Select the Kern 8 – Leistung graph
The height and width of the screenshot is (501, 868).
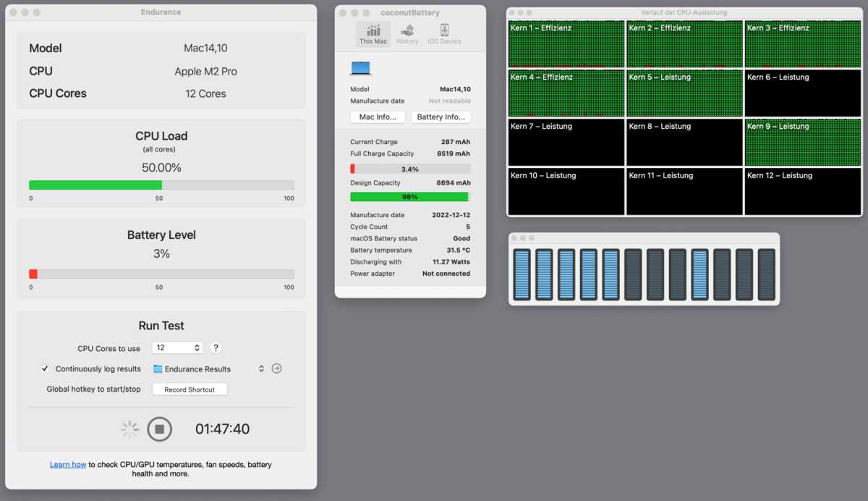point(684,143)
